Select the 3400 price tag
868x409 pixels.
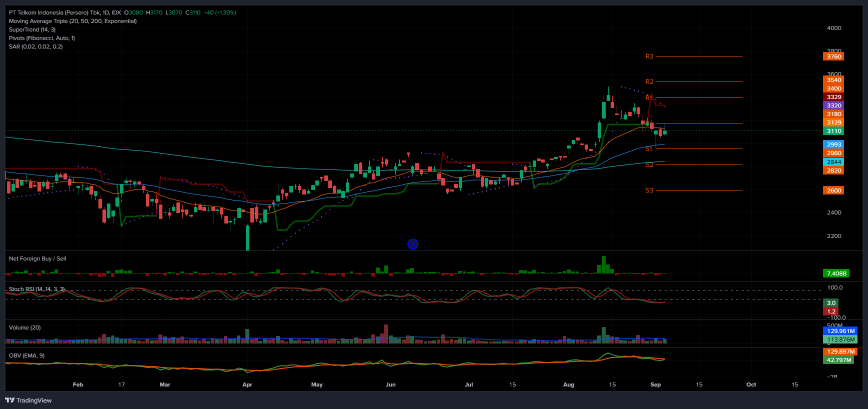tap(834, 88)
